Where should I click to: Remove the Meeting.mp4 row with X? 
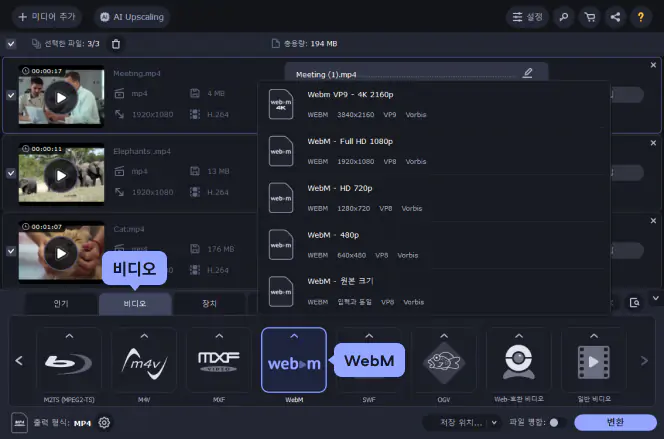pos(653,65)
